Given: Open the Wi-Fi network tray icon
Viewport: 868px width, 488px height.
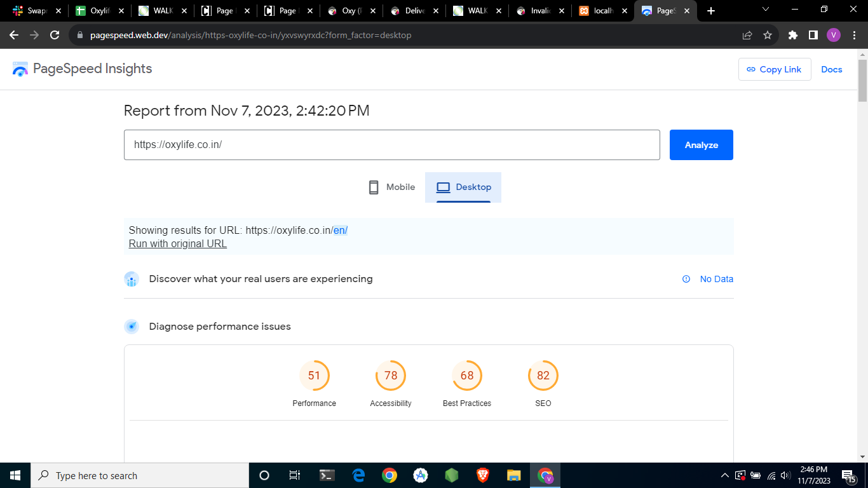Looking at the screenshot, I should point(771,475).
